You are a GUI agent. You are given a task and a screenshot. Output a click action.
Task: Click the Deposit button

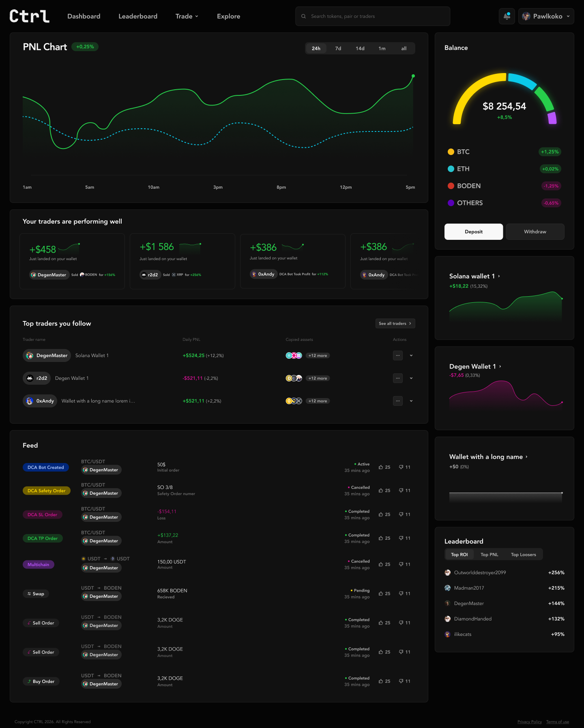point(474,232)
